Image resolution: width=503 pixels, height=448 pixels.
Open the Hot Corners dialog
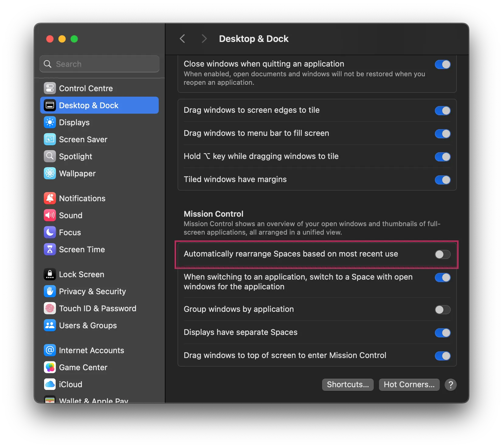409,384
